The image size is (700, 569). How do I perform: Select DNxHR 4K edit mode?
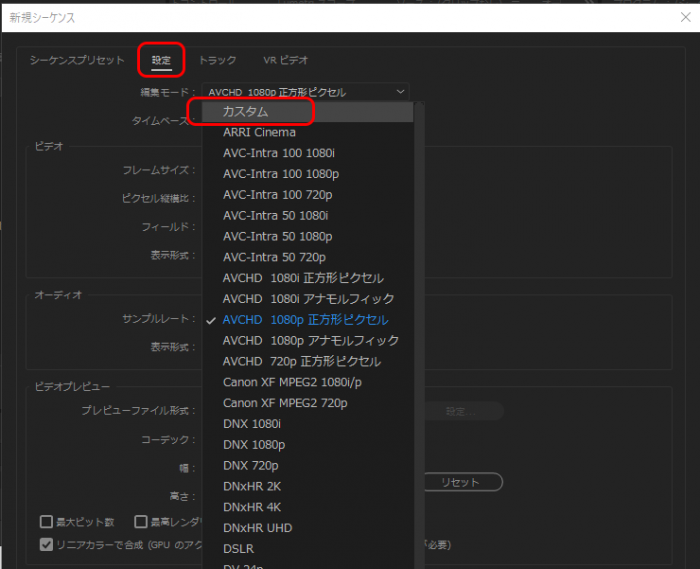click(x=307, y=507)
